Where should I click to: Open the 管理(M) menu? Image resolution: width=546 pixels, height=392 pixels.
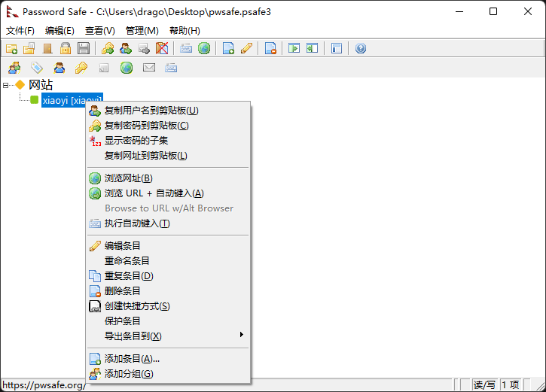142,31
